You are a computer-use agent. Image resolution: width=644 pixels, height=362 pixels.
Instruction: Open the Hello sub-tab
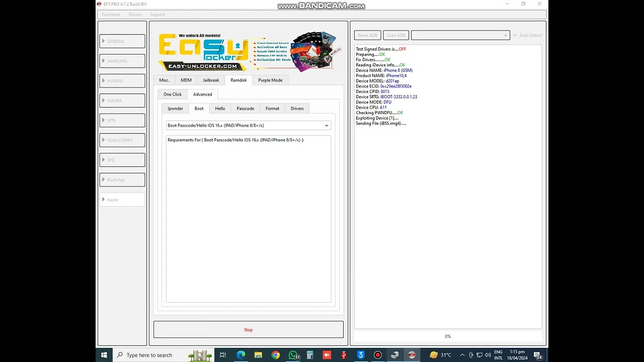pos(220,108)
